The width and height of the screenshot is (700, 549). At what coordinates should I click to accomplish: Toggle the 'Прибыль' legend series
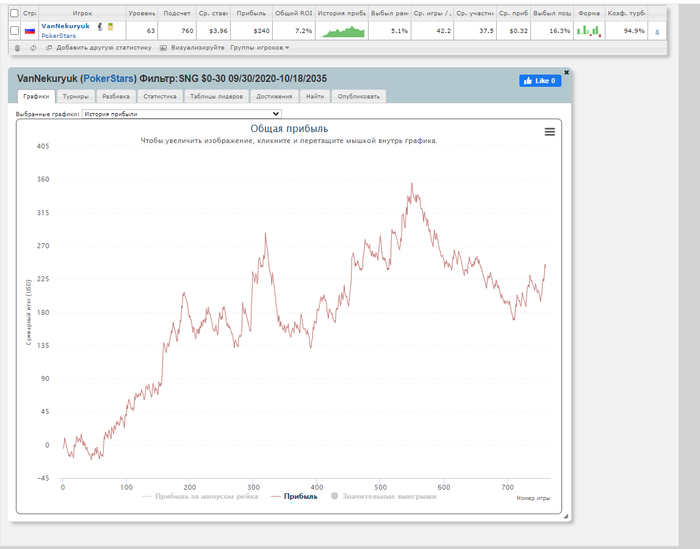tap(294, 496)
